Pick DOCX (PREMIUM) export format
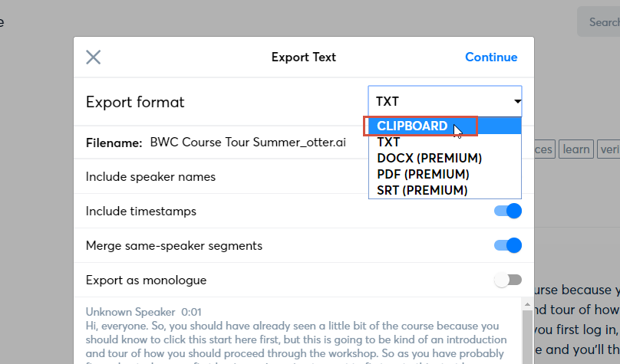 click(x=429, y=158)
